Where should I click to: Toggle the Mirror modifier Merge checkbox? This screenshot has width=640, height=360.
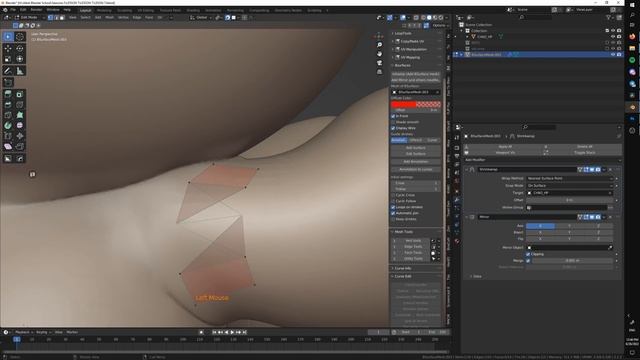[x=528, y=260]
